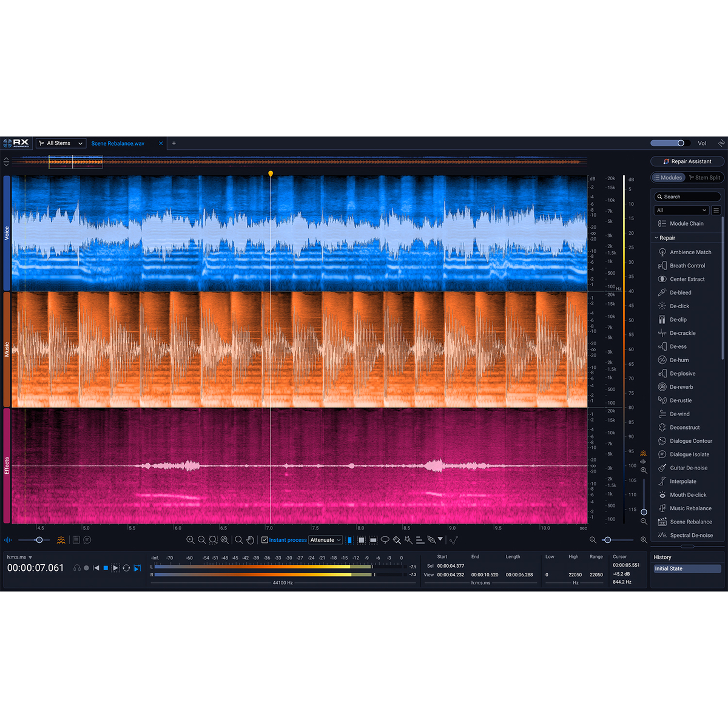Image resolution: width=728 pixels, height=728 pixels.
Task: Open the Dialogue Isolate module
Action: click(689, 454)
